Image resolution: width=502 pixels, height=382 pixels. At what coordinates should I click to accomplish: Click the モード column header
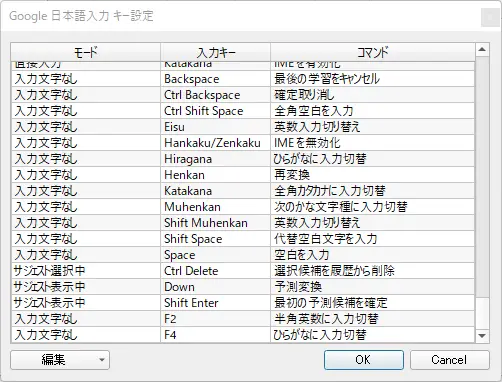[86, 52]
